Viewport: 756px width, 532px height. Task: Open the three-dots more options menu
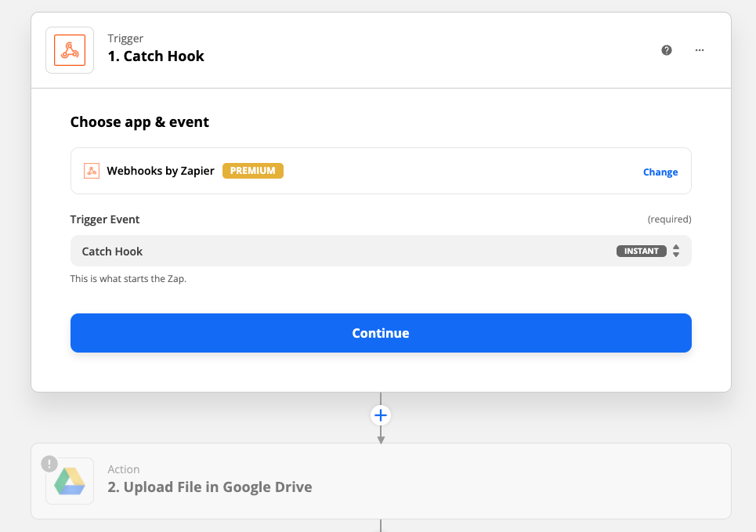[x=699, y=50]
